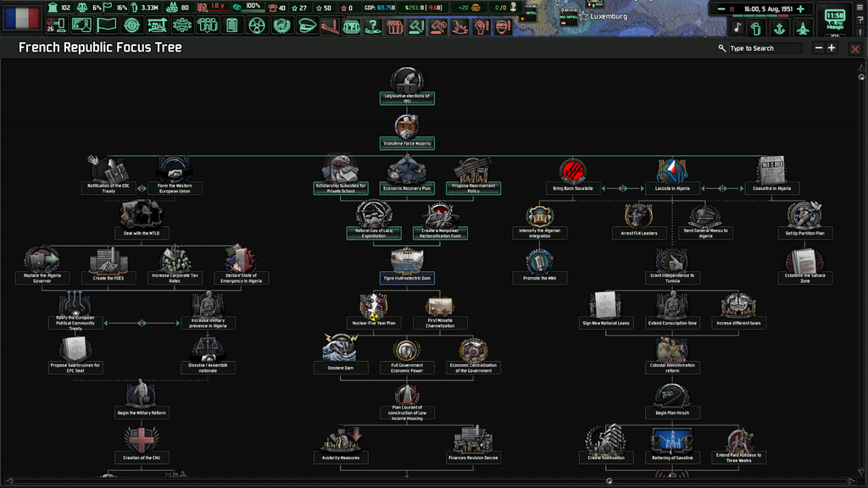This screenshot has width=868, height=488.
Task: Decrease game speed with the minus button
Action: (721, 8)
